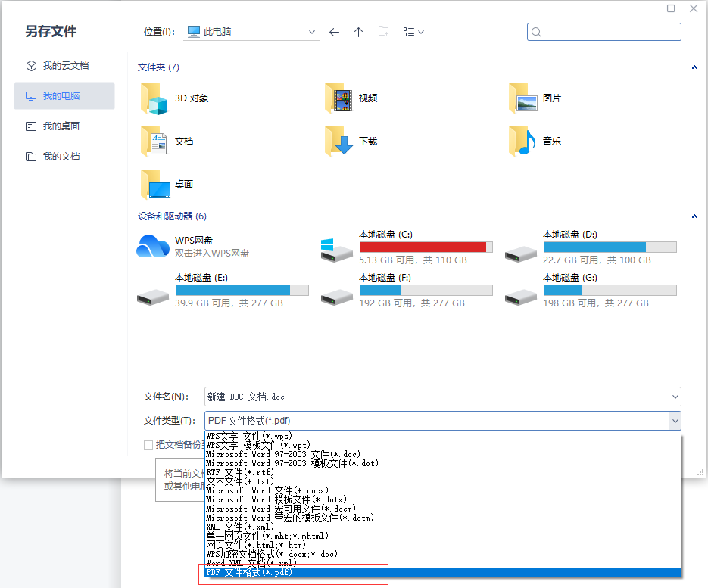Open the view mode options icon
This screenshot has width=708, height=588.
413,32
